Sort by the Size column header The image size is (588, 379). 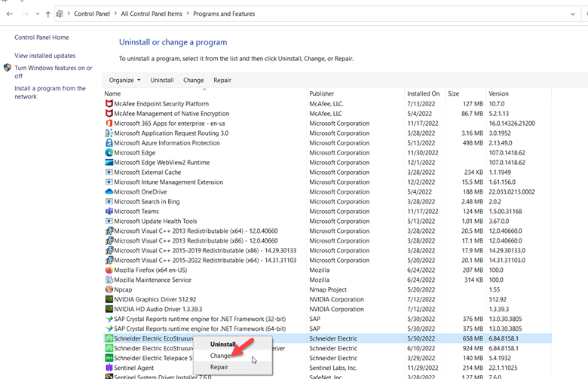[x=465, y=93]
